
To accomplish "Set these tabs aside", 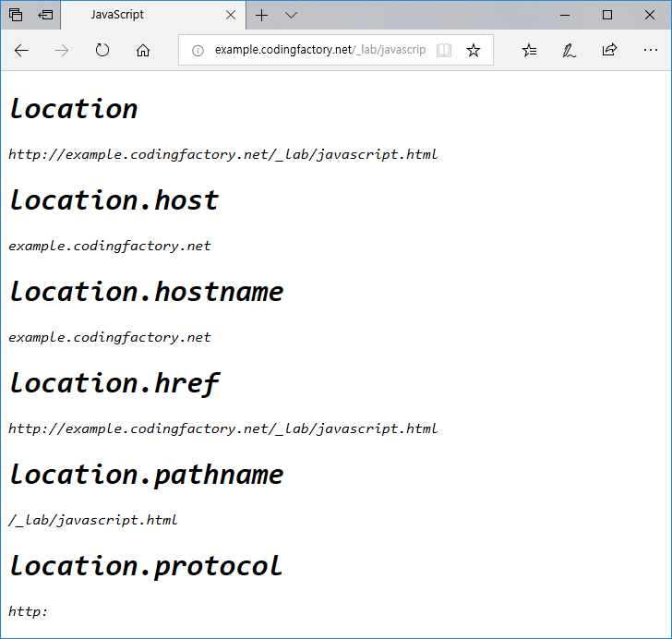I will [45, 15].
